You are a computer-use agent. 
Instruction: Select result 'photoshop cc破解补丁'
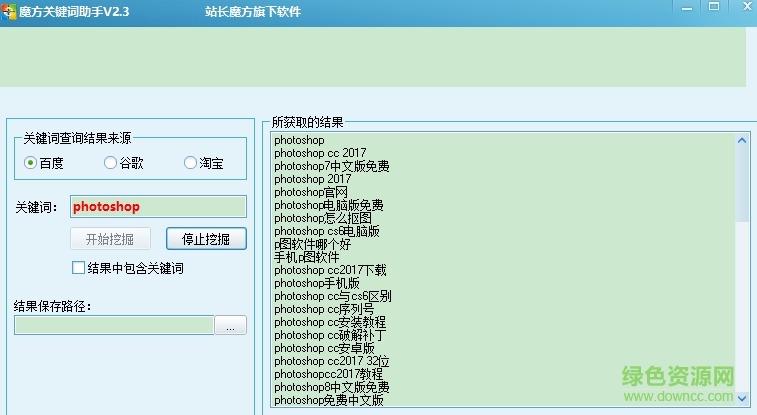click(x=330, y=335)
